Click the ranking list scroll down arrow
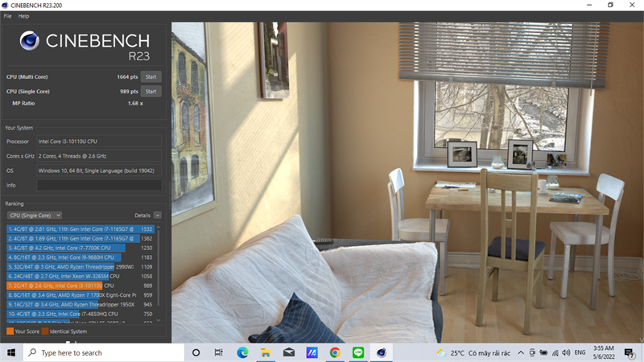This screenshot has width=644, height=362. coord(159,320)
